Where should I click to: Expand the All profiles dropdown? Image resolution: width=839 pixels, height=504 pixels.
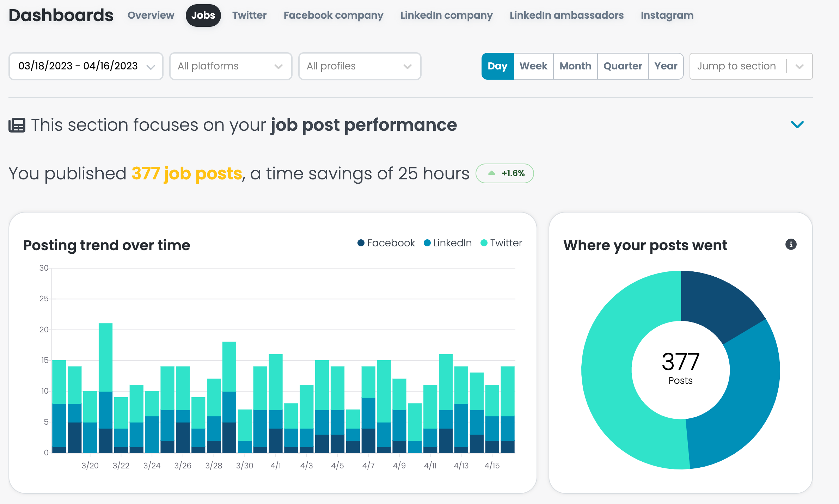(x=360, y=66)
